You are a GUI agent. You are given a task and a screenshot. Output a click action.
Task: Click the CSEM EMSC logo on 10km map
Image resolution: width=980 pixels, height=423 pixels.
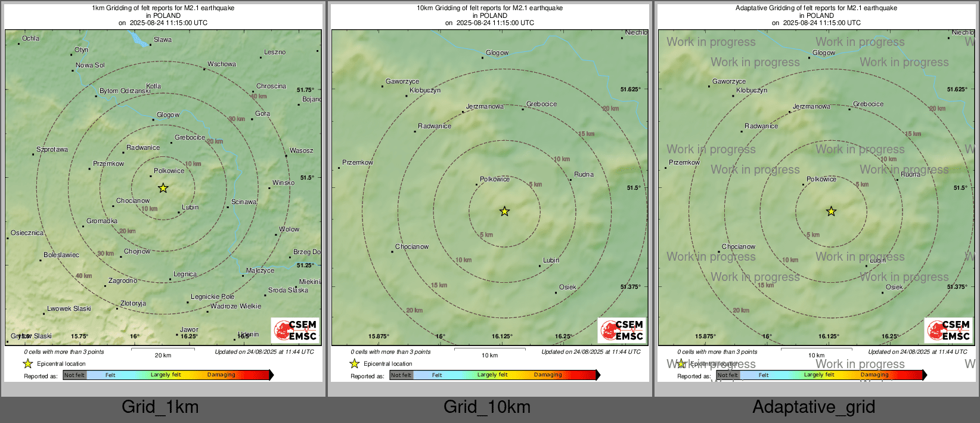622,330
